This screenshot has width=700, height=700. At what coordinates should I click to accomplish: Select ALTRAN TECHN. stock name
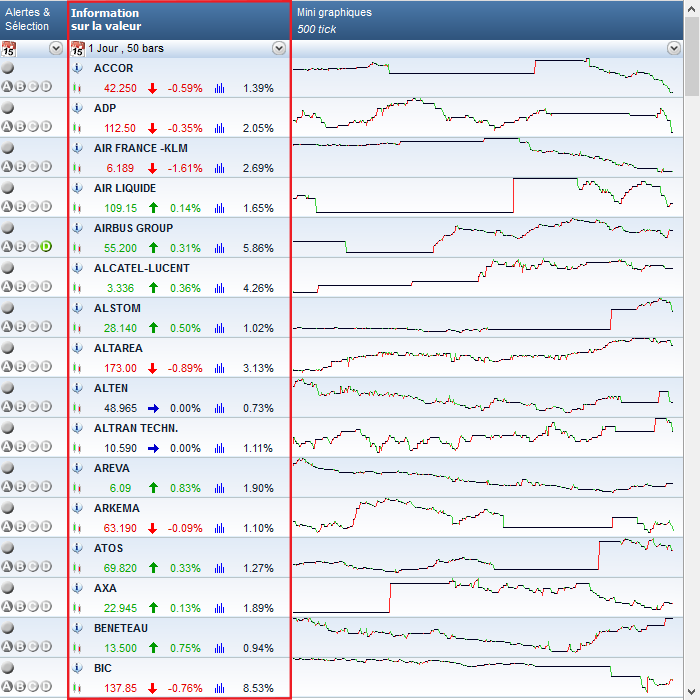point(136,428)
